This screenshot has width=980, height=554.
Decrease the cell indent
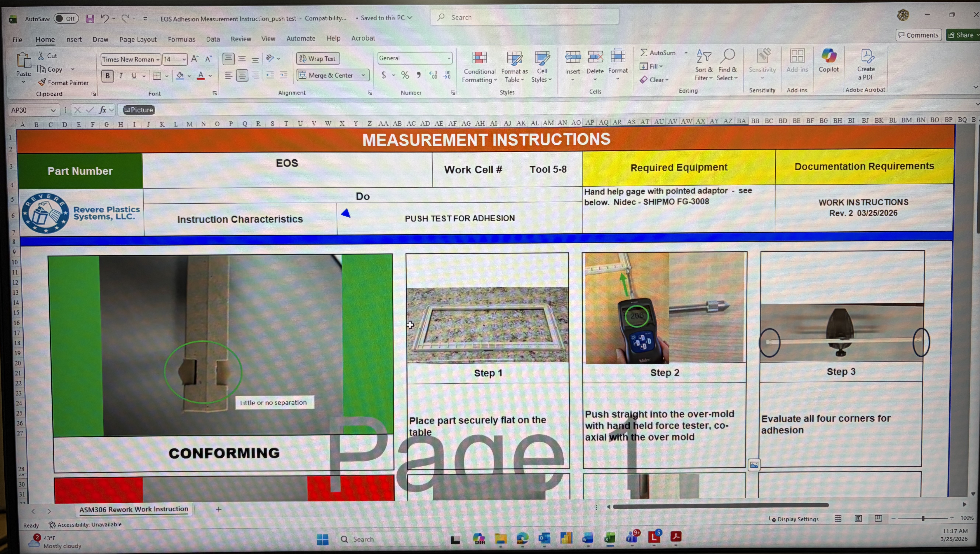pyautogui.click(x=270, y=75)
